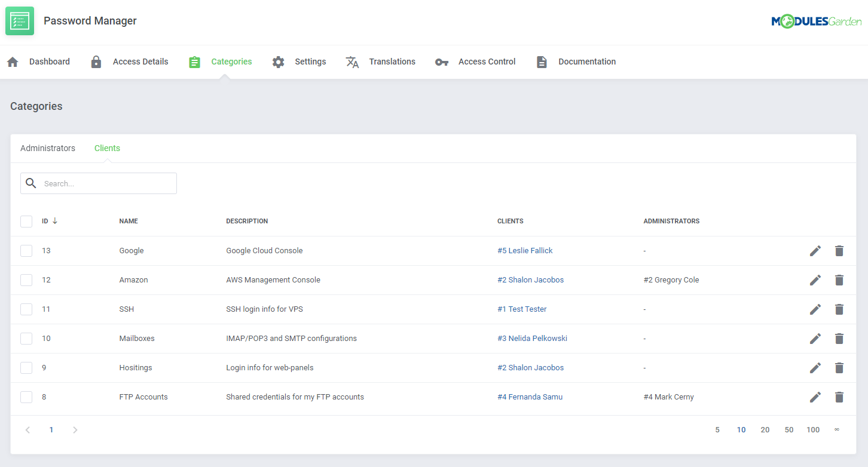The height and width of the screenshot is (467, 868).
Task: Click the Dashboard home icon
Action: 13,62
